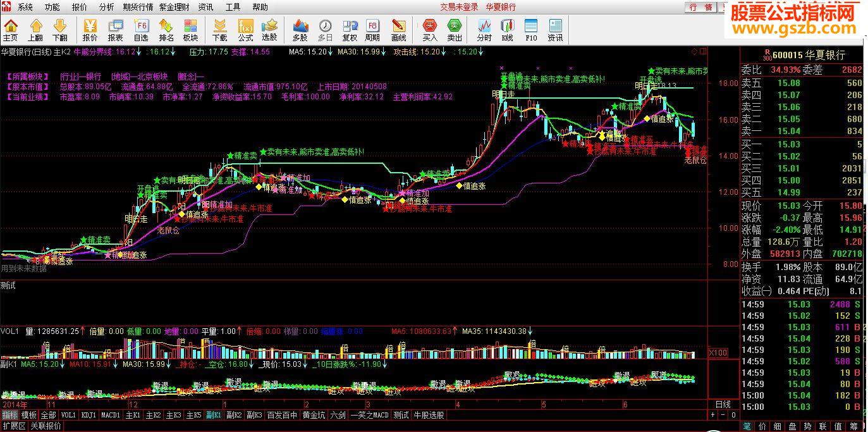Switch to the KDJ1 indicator tab
The height and width of the screenshot is (432, 868).
point(89,416)
